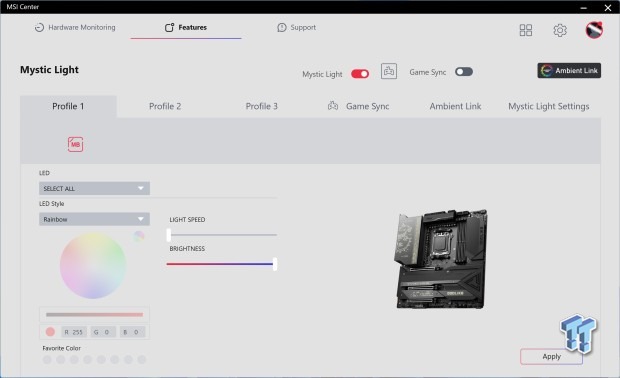Click the Game Sync controller icon button
The height and width of the screenshot is (378, 620).
click(x=389, y=71)
